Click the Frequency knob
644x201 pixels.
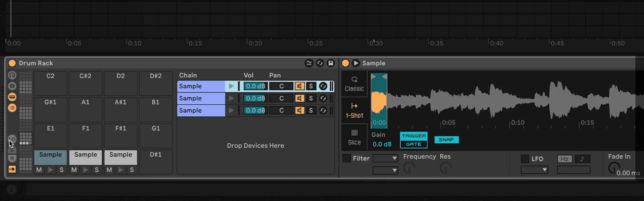pyautogui.click(x=409, y=168)
